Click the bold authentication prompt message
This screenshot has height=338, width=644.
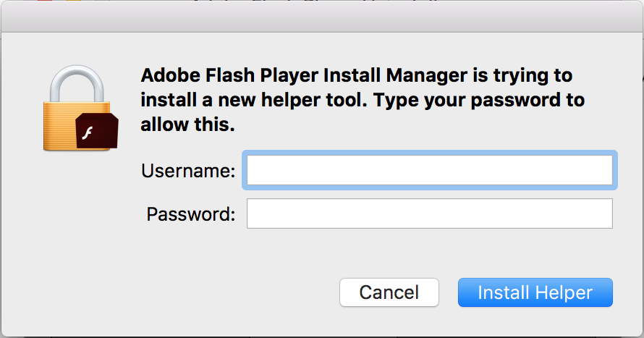362,100
